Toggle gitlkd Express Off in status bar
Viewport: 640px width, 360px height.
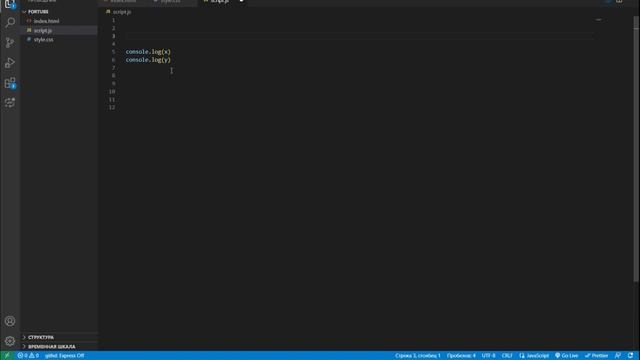(x=64, y=356)
